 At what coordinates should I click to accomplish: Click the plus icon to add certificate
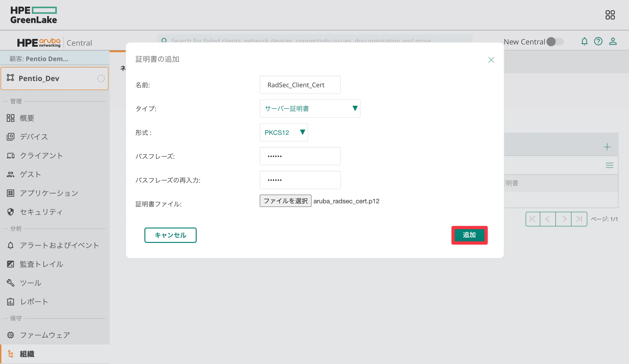click(x=607, y=147)
